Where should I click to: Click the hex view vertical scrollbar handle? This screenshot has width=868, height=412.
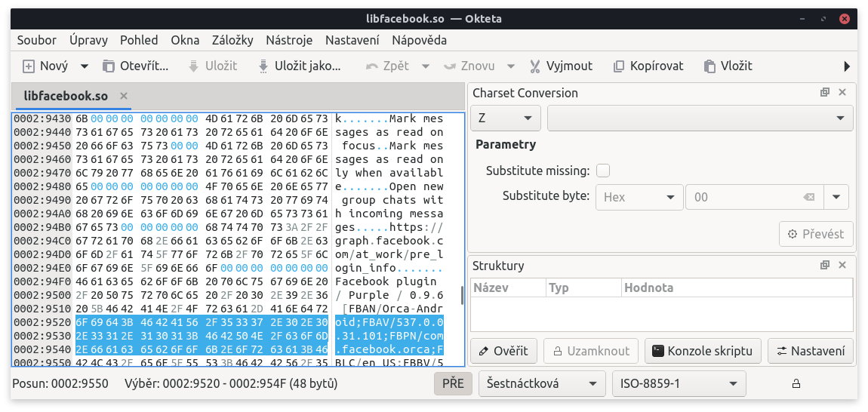coord(461,295)
